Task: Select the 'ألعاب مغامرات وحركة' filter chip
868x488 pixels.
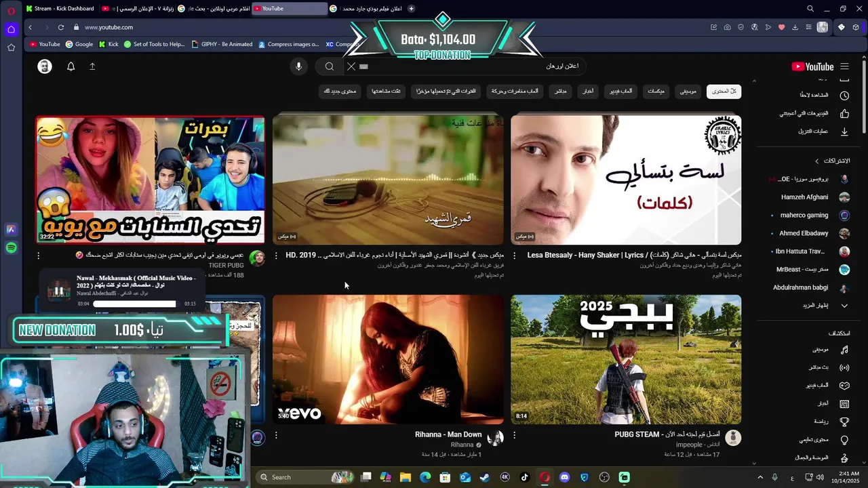Action: click(x=514, y=91)
